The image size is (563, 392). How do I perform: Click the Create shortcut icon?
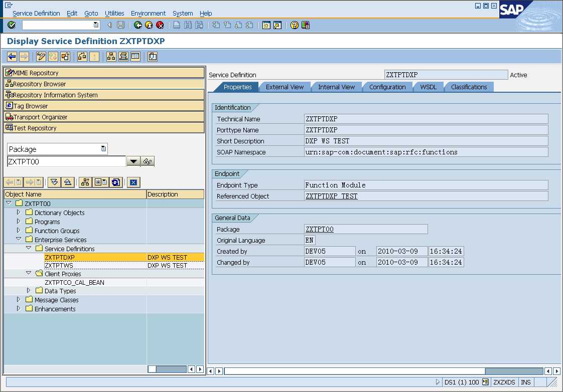tap(277, 25)
